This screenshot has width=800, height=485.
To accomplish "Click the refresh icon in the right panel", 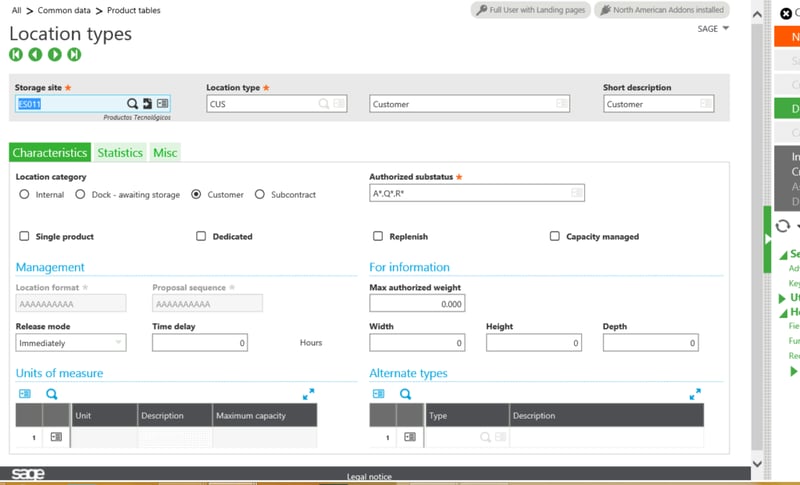I will pos(783,227).
